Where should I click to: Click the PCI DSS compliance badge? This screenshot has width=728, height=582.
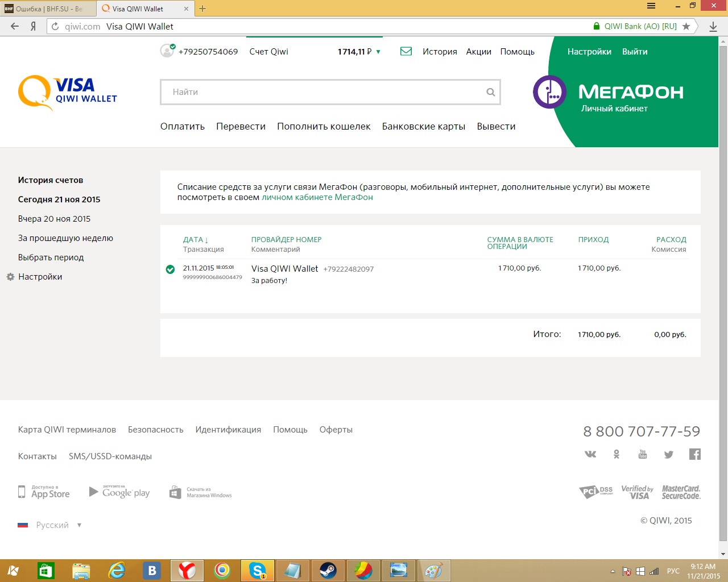tap(596, 492)
